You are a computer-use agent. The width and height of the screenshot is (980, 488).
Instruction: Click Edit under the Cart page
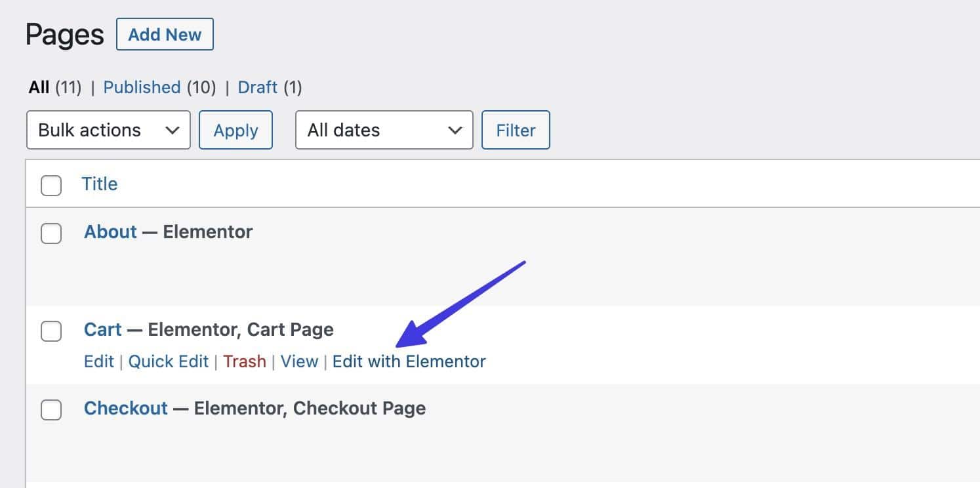(99, 361)
